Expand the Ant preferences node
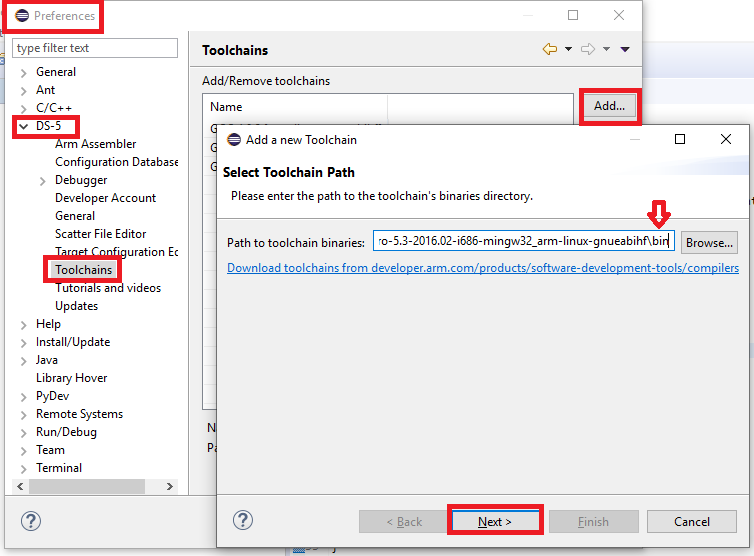 (24, 90)
